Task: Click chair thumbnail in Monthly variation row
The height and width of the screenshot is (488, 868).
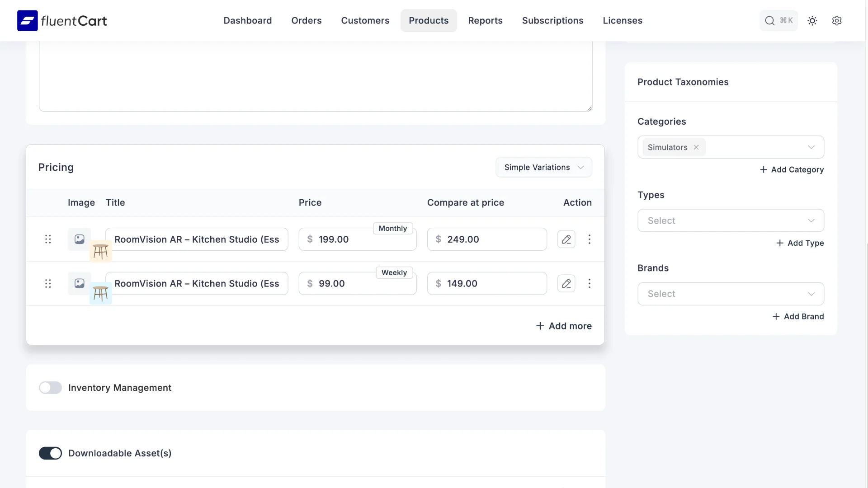Action: point(100,251)
